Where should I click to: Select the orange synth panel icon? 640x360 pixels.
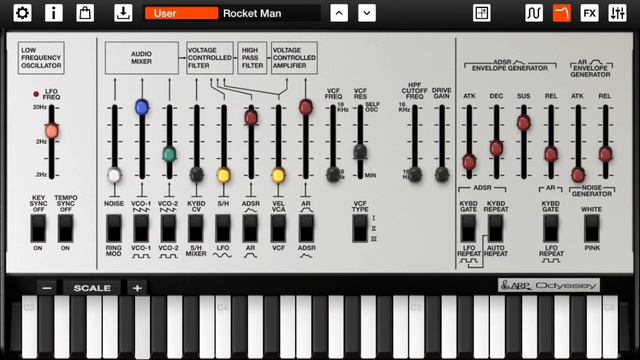click(562, 13)
